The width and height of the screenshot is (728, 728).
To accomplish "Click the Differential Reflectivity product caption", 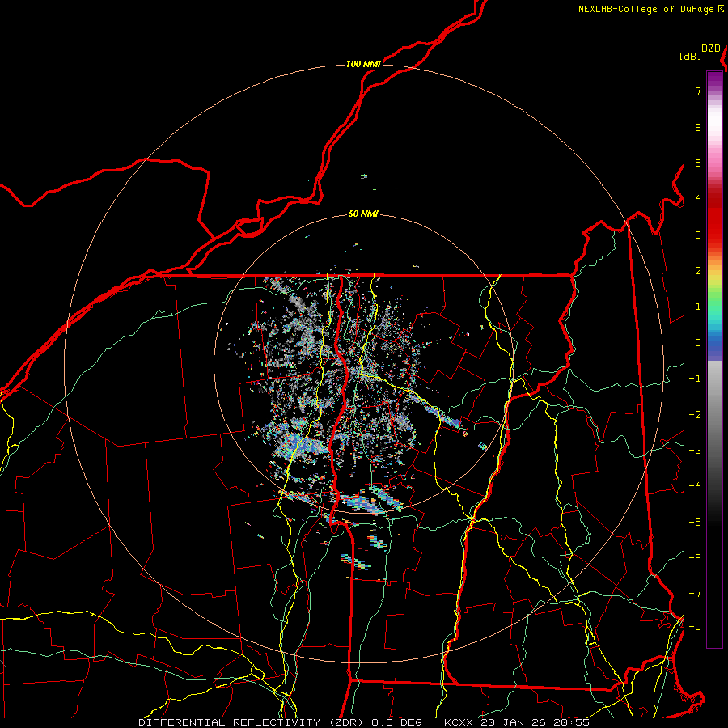I will click(364, 722).
